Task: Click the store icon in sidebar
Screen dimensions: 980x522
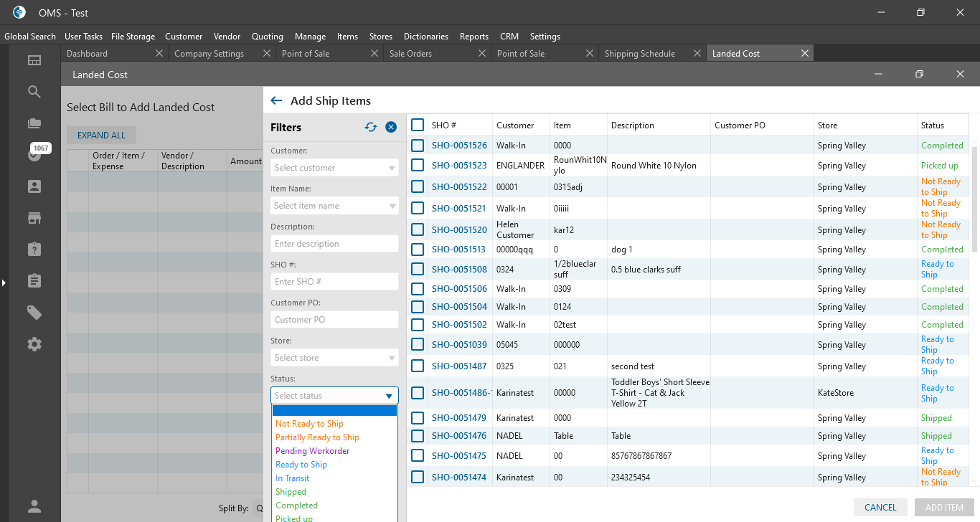Action: (x=34, y=218)
